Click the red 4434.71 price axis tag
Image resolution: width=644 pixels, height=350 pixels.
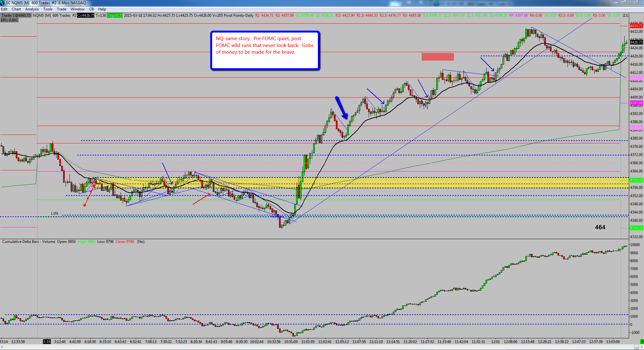pos(636,26)
